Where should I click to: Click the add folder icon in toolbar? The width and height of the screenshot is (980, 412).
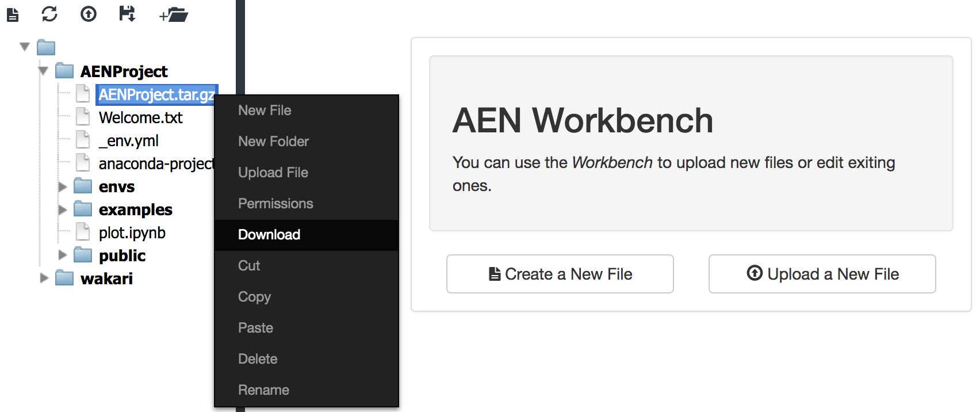[x=174, y=15]
